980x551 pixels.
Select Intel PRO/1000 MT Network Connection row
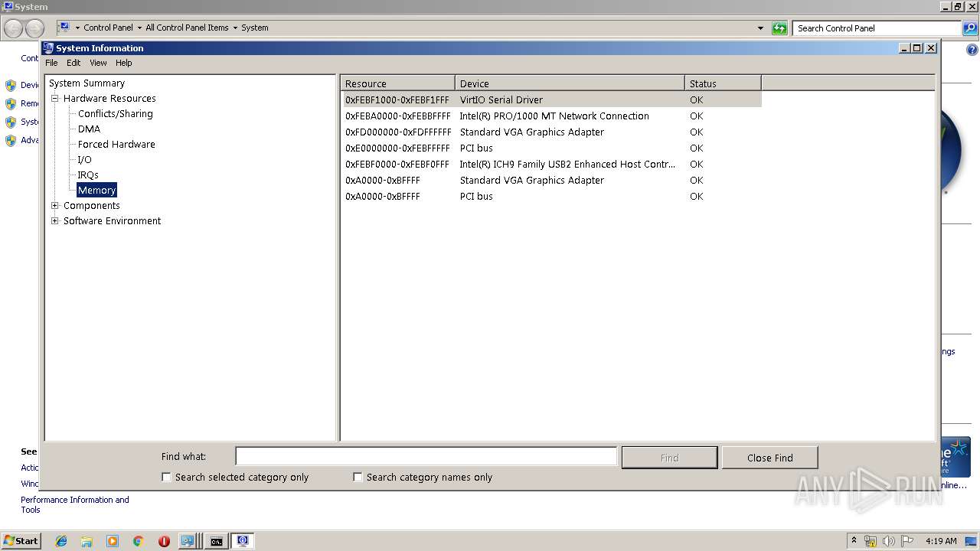[551, 116]
